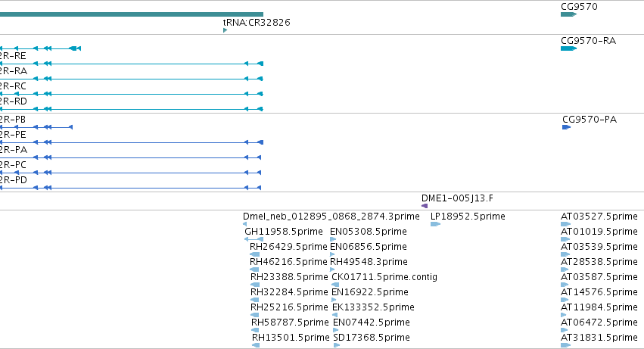Select the arrow glyph below AT31831.5prime
This screenshot has height=349, width=644.
pos(565,345)
